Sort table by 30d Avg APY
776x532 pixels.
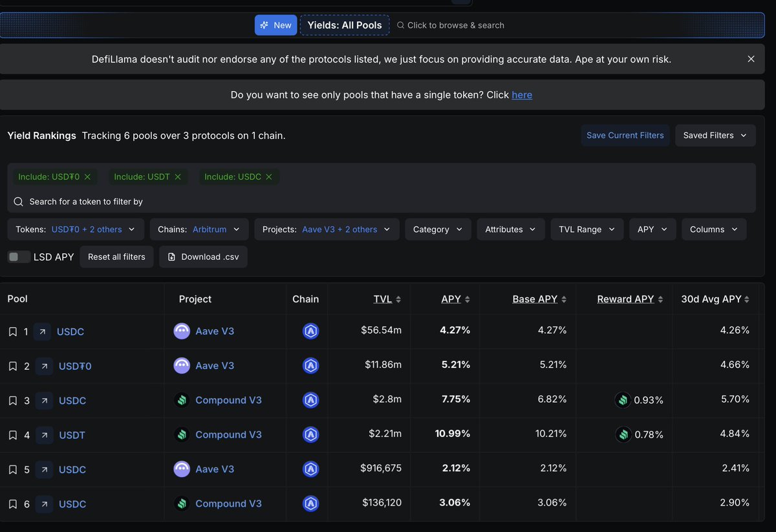(715, 299)
